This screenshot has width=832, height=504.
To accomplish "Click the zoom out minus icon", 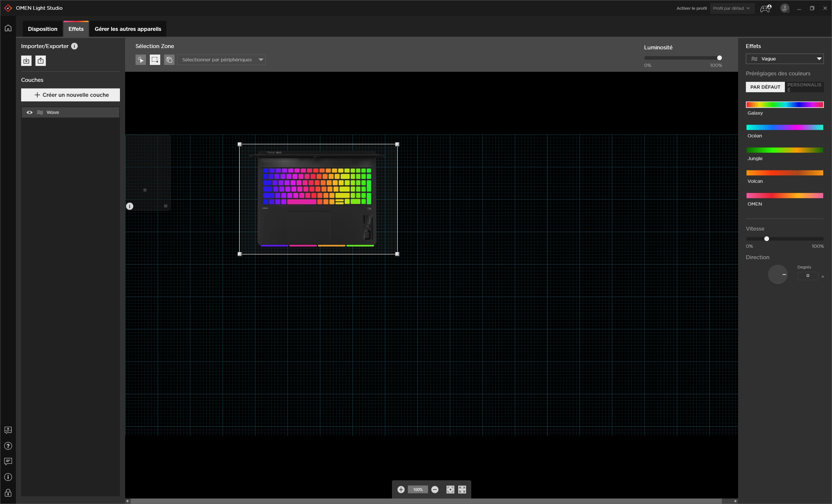I will (x=435, y=489).
